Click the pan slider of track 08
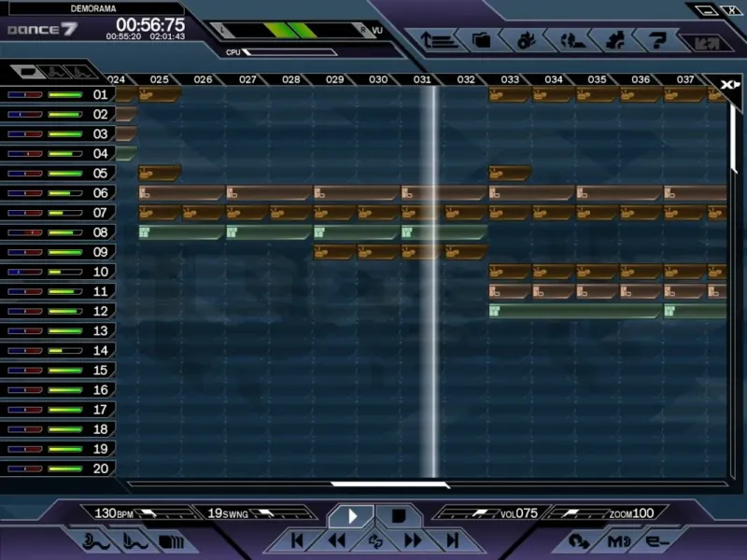747x560 pixels. [25, 232]
